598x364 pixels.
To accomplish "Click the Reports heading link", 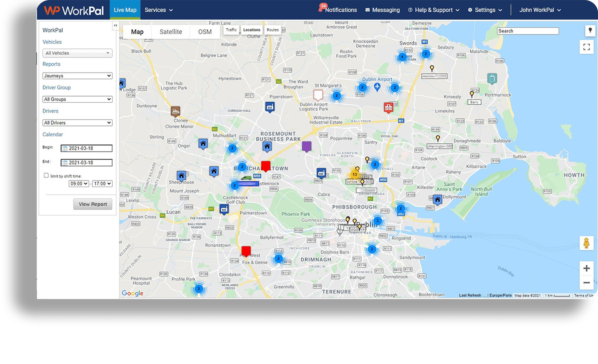I will 51,64.
